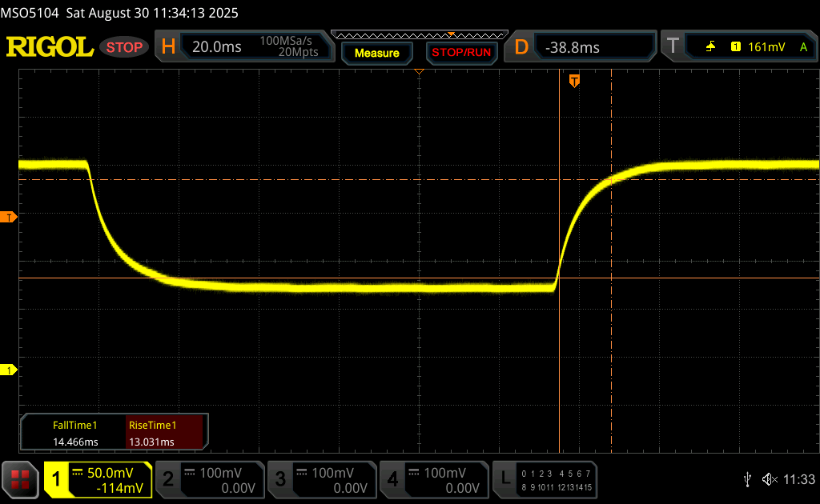Screen dimensions: 820x504
Task: Tap the STOP status indicator
Action: 124,47
